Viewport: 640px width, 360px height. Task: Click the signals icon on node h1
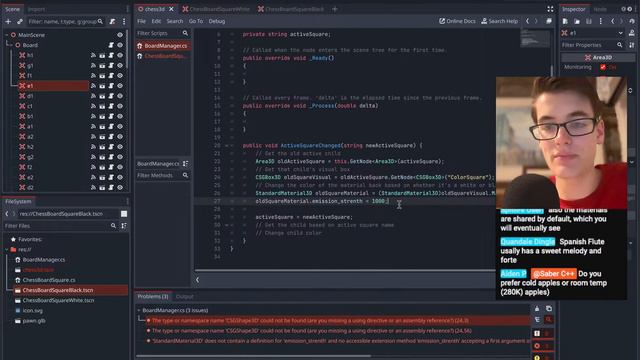coord(93,55)
